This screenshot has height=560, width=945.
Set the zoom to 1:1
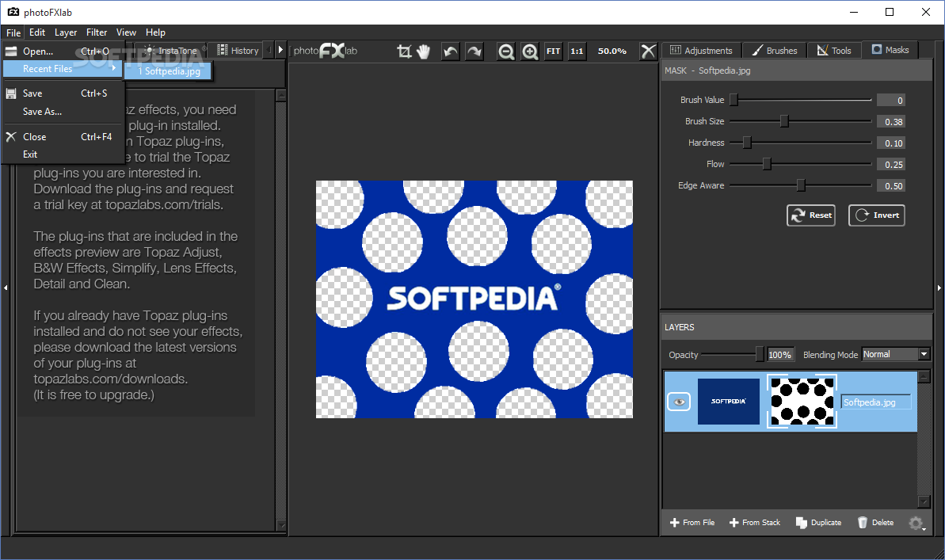pyautogui.click(x=577, y=51)
